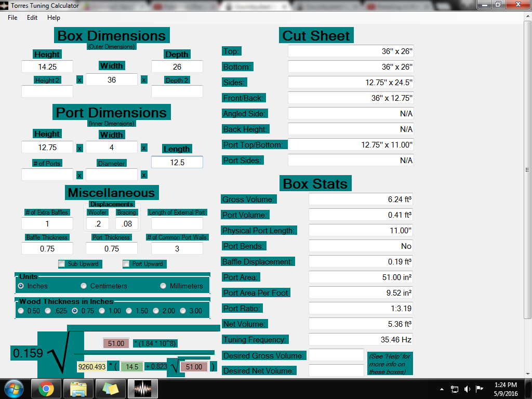
Task: Open Sticky Notes from the taskbar
Action: (111, 389)
